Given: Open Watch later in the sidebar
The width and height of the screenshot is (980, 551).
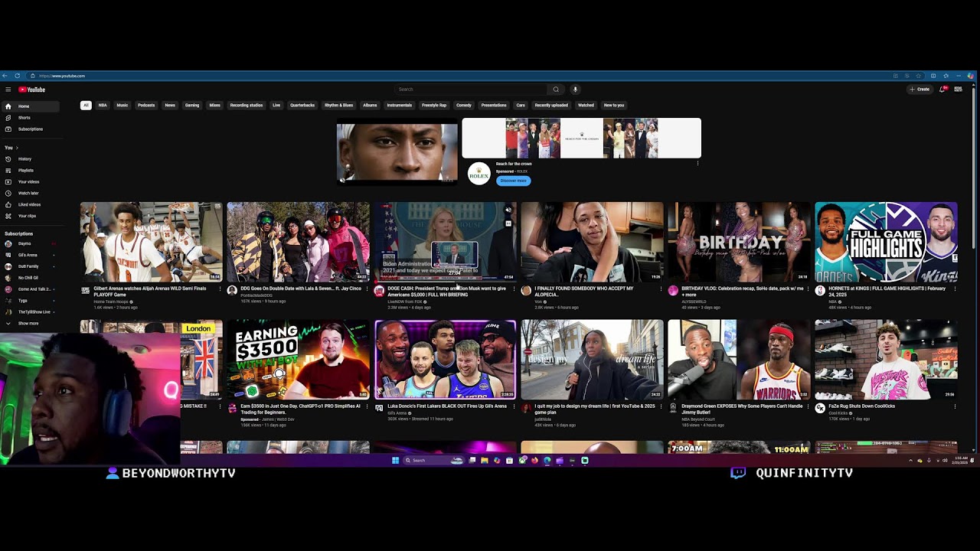Looking at the screenshot, I should click(x=29, y=193).
